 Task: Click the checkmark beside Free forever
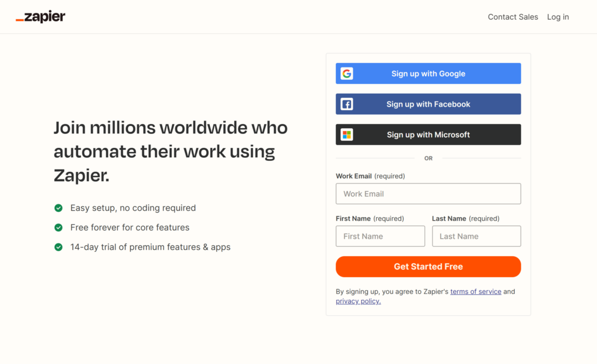coord(58,228)
